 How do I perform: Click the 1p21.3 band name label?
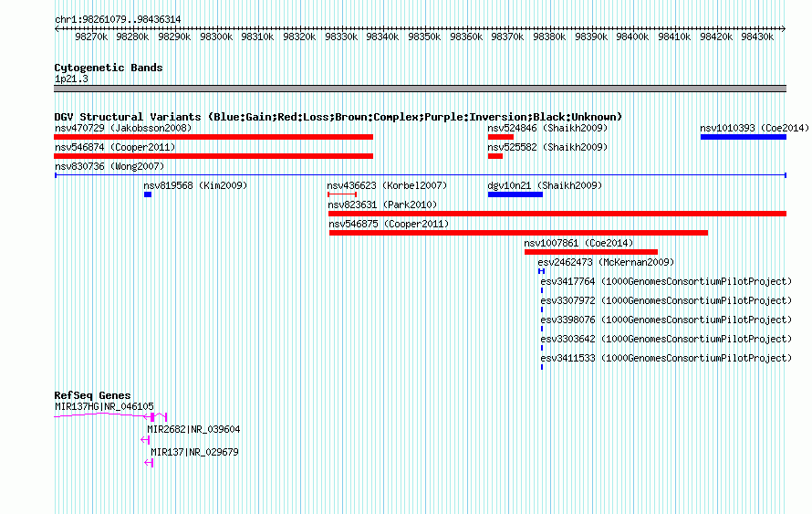pyautogui.click(x=71, y=79)
